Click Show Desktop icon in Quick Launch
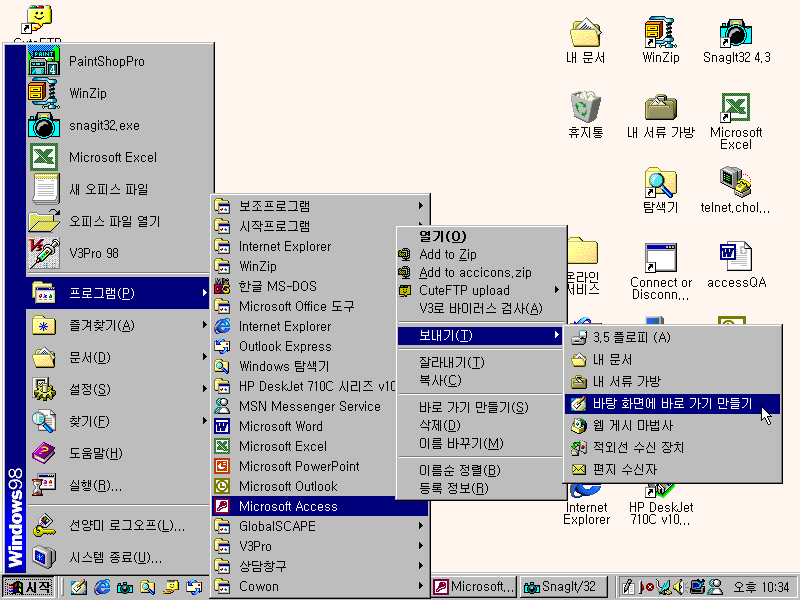The image size is (800, 600). [x=79, y=587]
